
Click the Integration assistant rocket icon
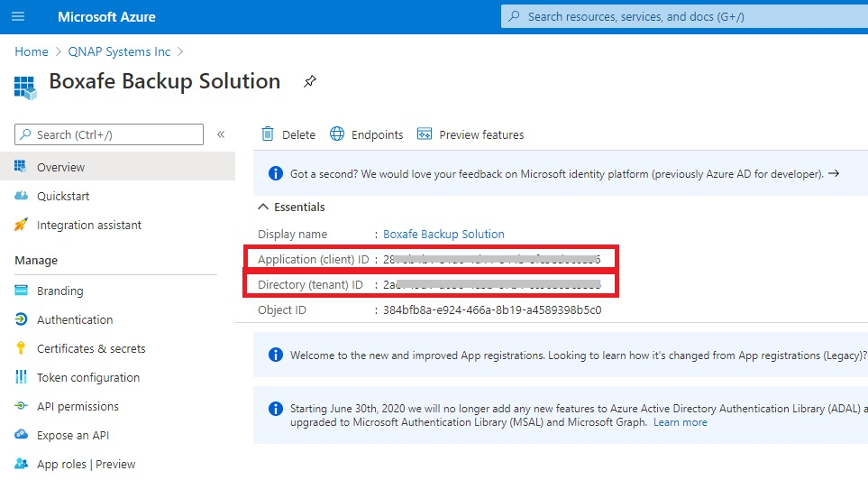[x=21, y=225]
